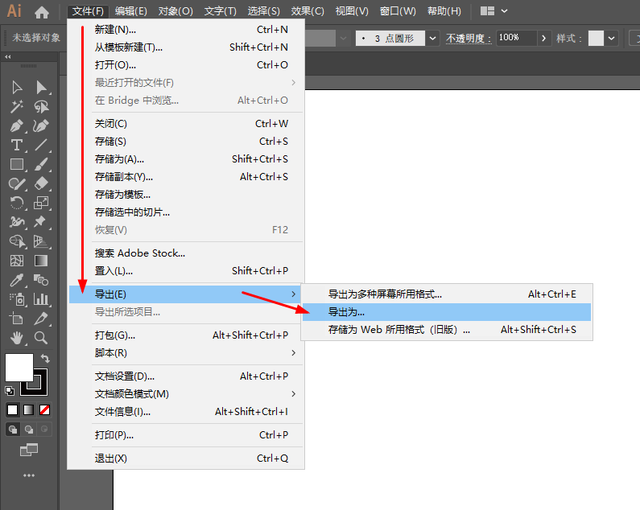This screenshot has width=640, height=510.
Task: Click the 不透明度 label link
Action: click(x=469, y=38)
